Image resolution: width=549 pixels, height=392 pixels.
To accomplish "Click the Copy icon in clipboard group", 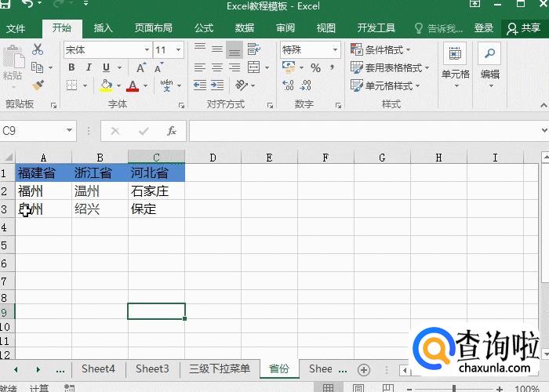I will tap(37, 67).
